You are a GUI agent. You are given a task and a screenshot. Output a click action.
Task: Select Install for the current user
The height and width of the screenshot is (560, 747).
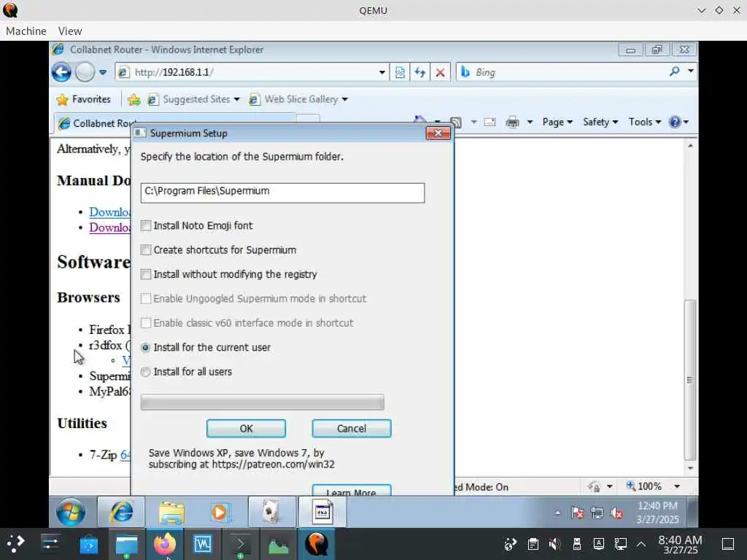pyautogui.click(x=146, y=348)
